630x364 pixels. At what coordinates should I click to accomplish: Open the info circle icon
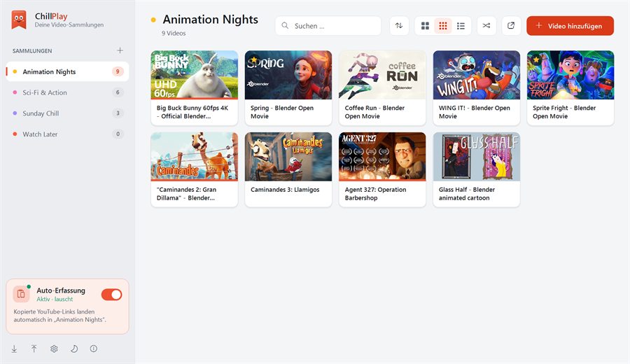94,349
